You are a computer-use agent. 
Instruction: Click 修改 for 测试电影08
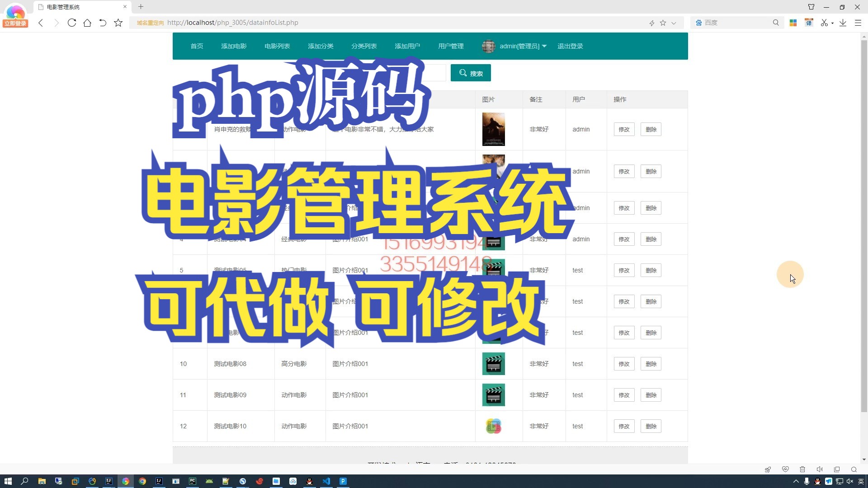(x=624, y=364)
